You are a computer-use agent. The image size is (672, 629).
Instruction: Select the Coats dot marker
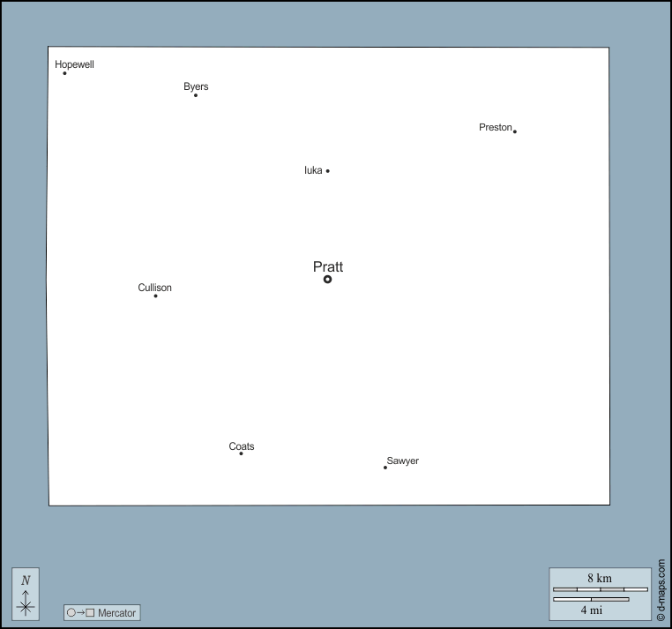[x=241, y=453]
